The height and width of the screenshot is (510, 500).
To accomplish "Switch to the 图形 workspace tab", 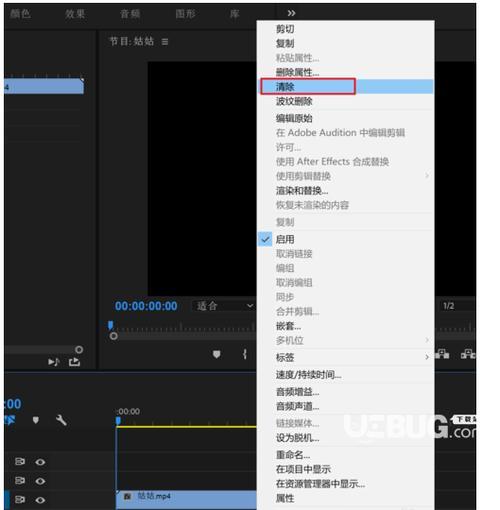I will [185, 14].
